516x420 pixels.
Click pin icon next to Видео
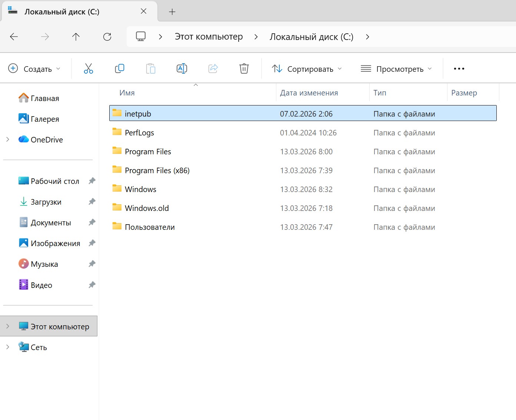pos(92,285)
